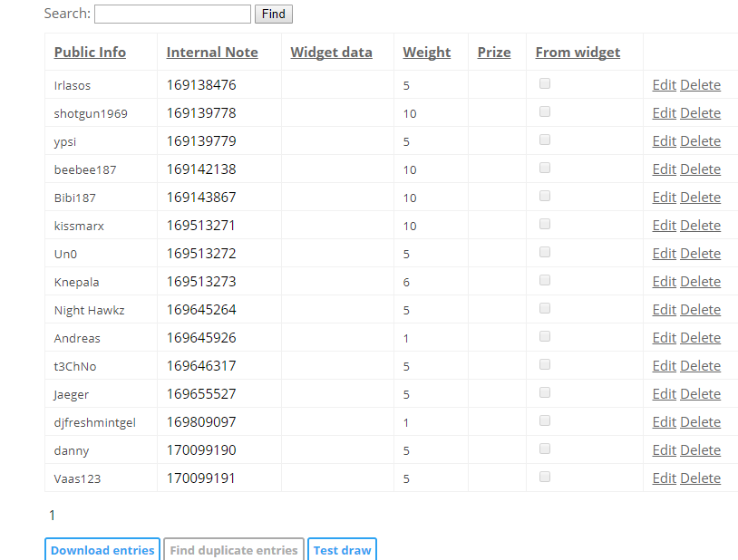The width and height of the screenshot is (738, 560).
Task: Sort by Widget data column header
Action: tap(331, 53)
